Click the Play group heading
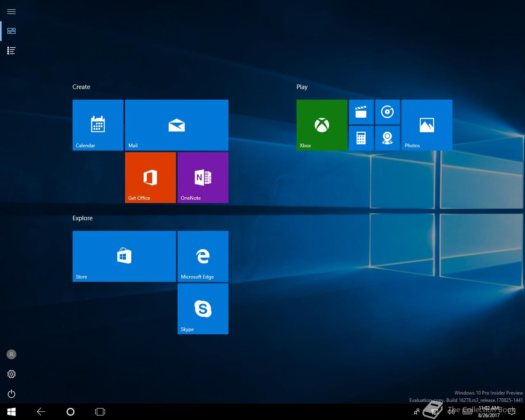The height and width of the screenshot is (420, 525). [302, 87]
